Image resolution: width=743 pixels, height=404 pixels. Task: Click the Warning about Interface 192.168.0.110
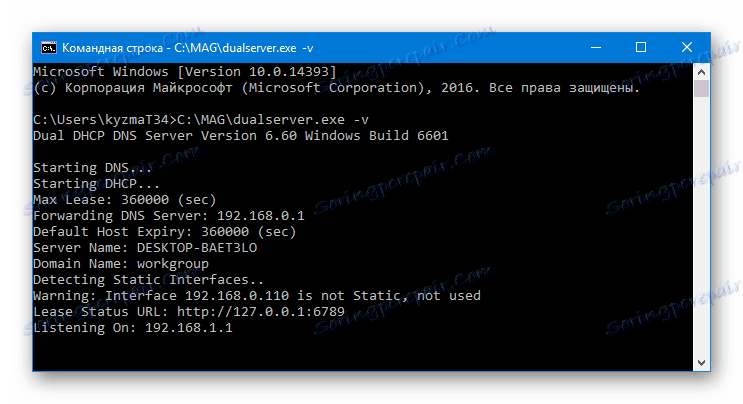click(256, 295)
